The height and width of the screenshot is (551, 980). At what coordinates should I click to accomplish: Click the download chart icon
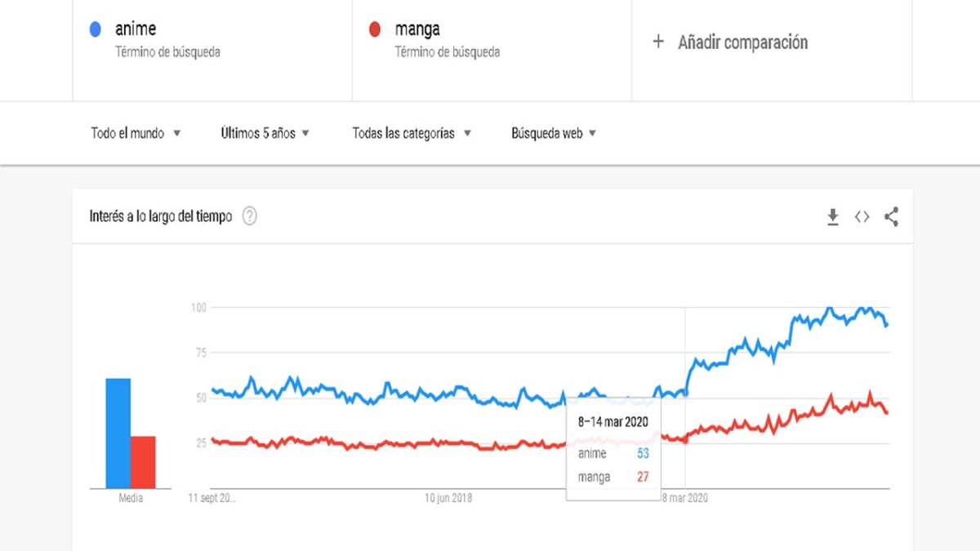tap(832, 216)
